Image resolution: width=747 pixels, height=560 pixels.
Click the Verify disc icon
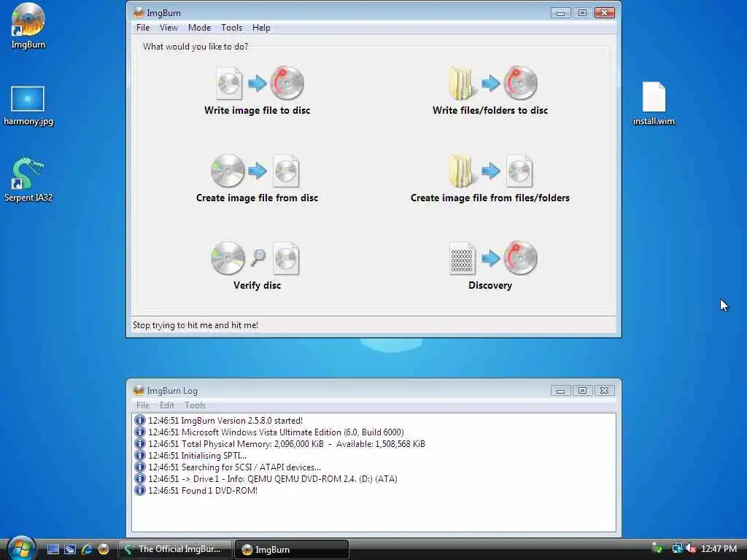(x=255, y=258)
